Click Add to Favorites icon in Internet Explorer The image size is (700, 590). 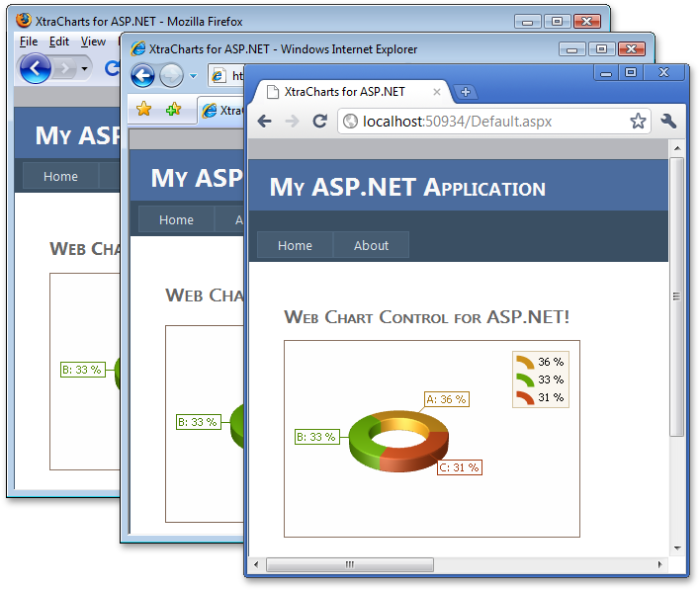[173, 109]
